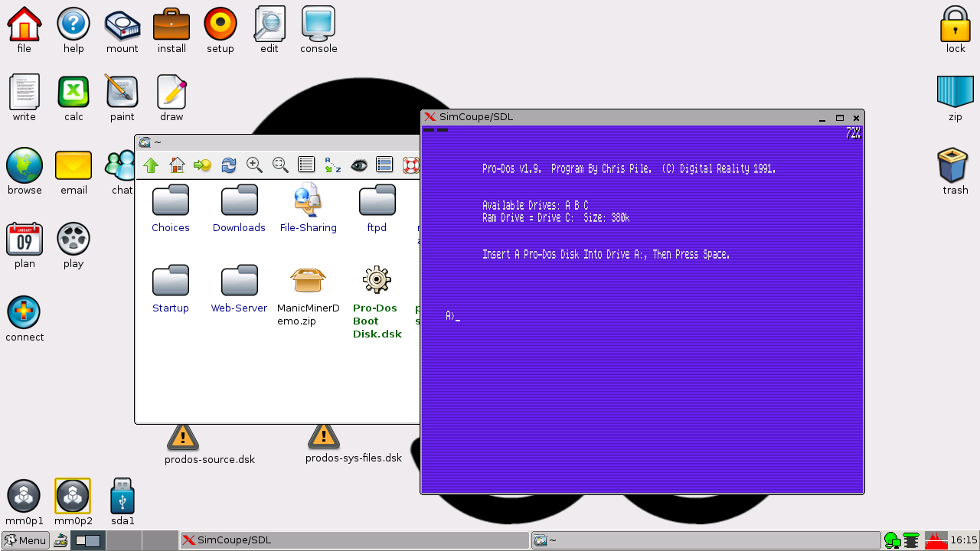Switch to SimCoupe/SDL taskbar entry
980x551 pixels.
coord(354,540)
